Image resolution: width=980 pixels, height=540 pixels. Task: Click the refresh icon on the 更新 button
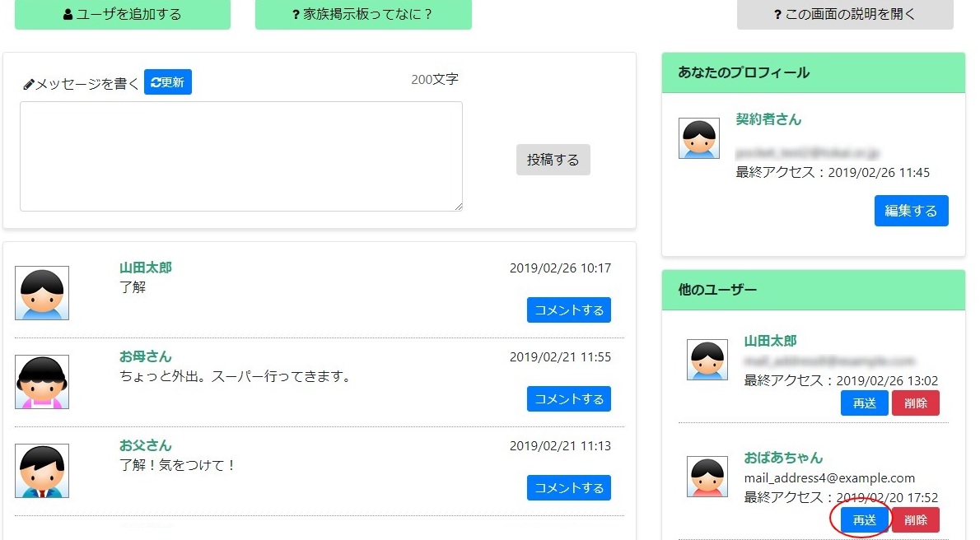pyautogui.click(x=156, y=81)
